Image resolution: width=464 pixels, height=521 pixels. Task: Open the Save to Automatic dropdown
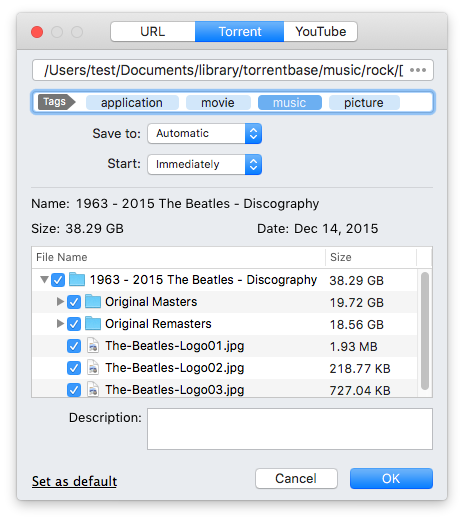pyautogui.click(x=205, y=134)
